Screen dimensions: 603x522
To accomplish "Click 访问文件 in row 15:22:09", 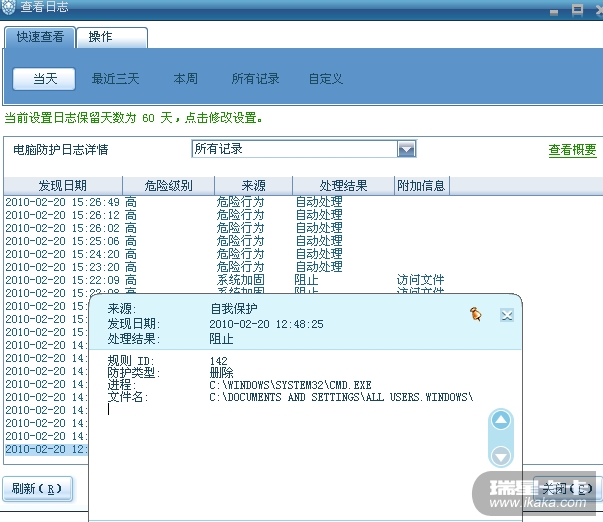I will coord(420,280).
